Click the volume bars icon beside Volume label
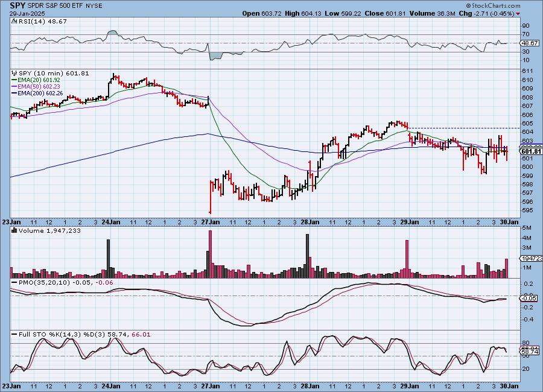This screenshot has width=543, height=392. pos(14,230)
